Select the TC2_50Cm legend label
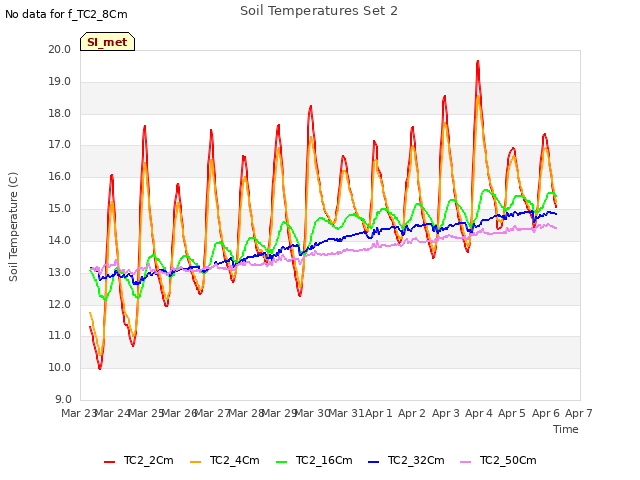 pyautogui.click(x=508, y=460)
